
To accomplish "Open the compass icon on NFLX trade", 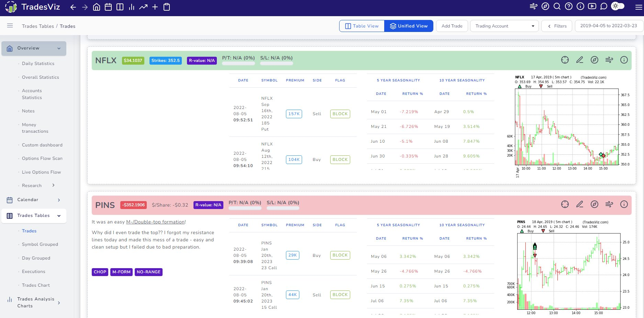I will pyautogui.click(x=595, y=60).
